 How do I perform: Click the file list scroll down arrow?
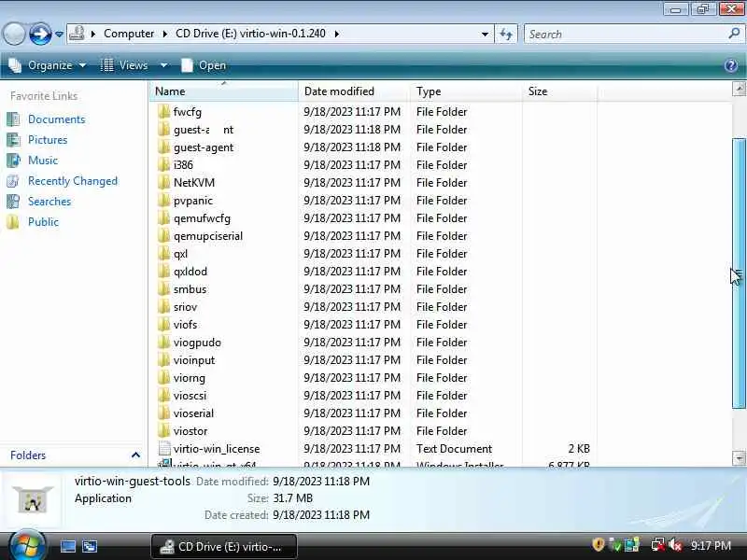pos(739,458)
